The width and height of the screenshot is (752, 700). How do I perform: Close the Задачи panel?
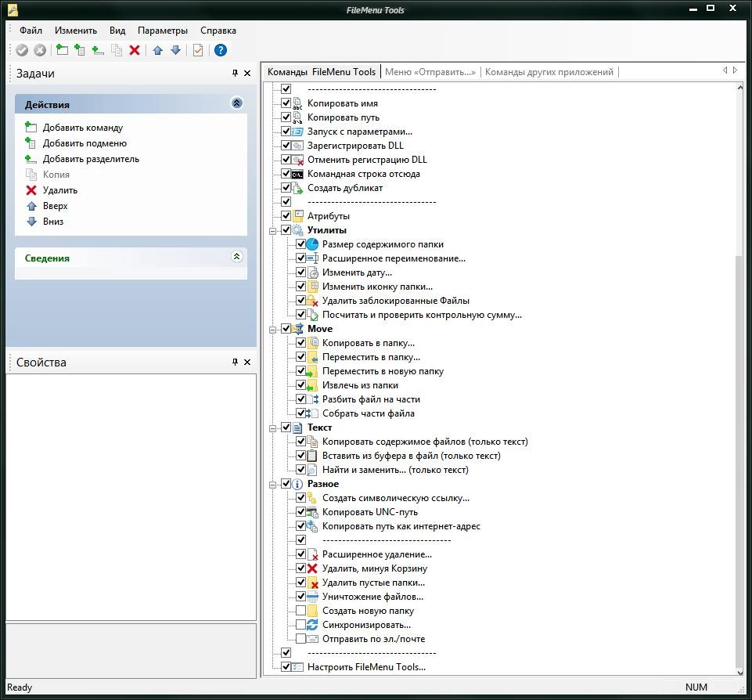click(247, 73)
